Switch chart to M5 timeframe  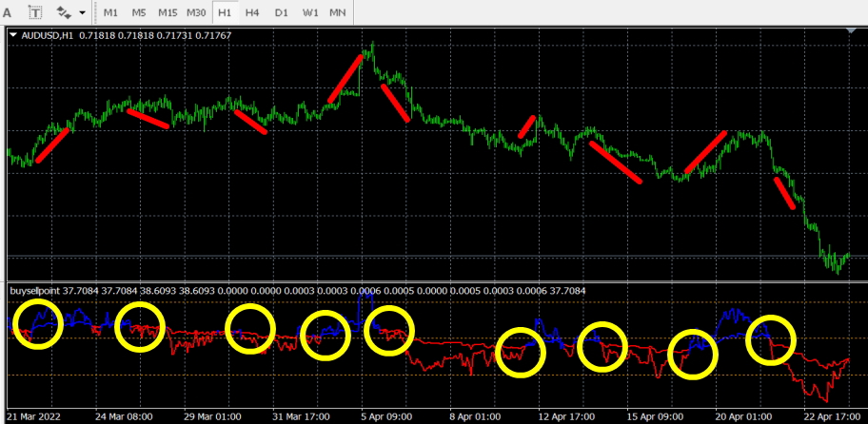click(x=139, y=13)
